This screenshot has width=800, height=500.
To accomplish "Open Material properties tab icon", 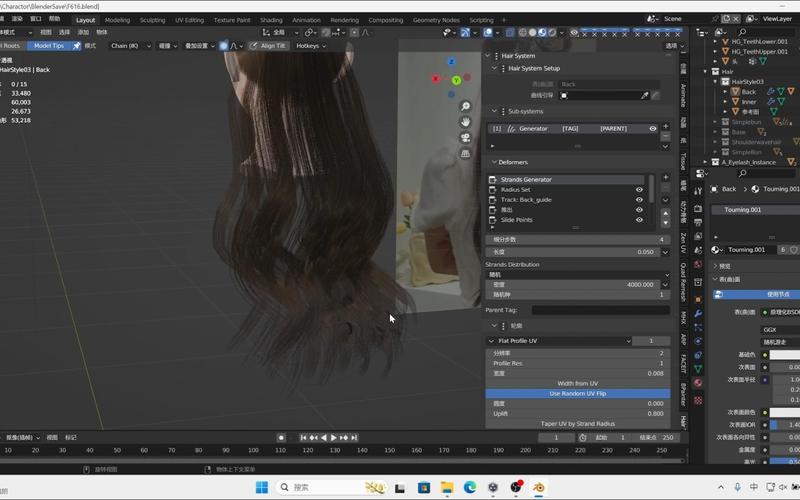I will 698,383.
